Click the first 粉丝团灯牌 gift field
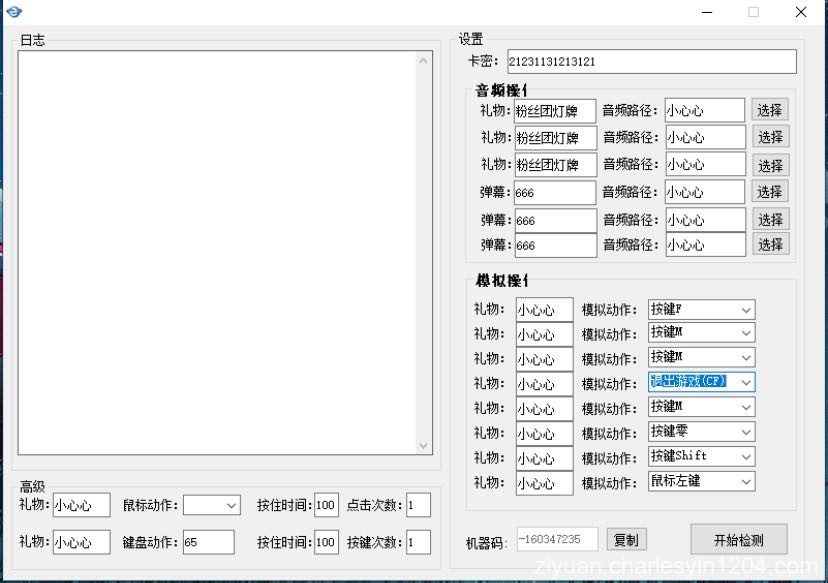Viewport: 828px width, 583px height. pyautogui.click(x=554, y=109)
